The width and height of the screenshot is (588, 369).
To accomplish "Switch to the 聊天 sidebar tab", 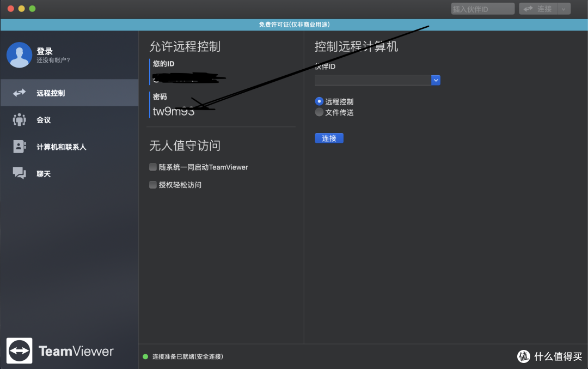I will [x=69, y=174].
